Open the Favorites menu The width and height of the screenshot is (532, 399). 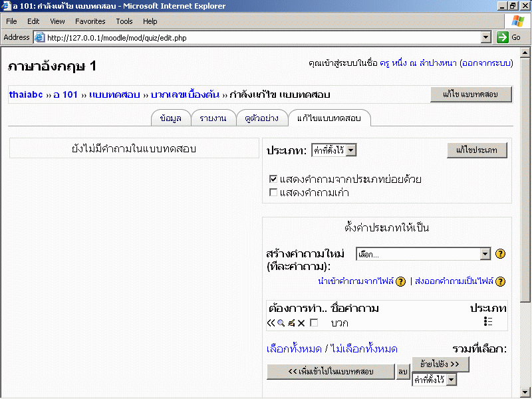[x=90, y=21]
